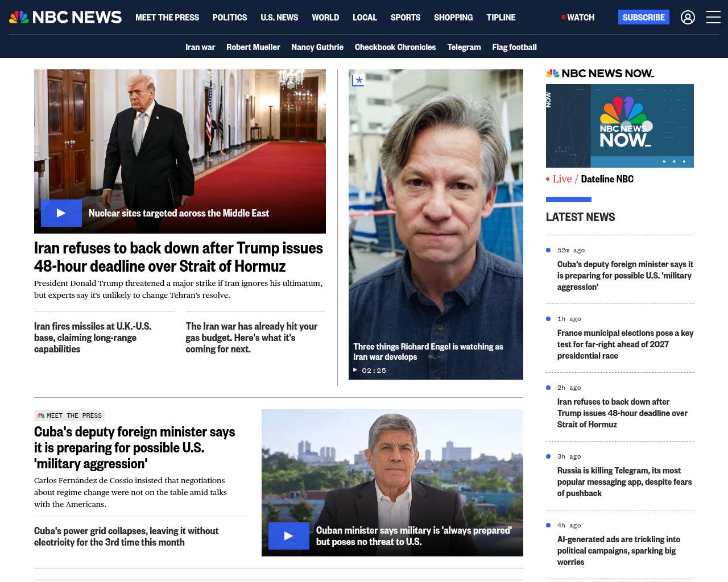
Task: Open the Telegram trending topic
Action: click(x=464, y=47)
